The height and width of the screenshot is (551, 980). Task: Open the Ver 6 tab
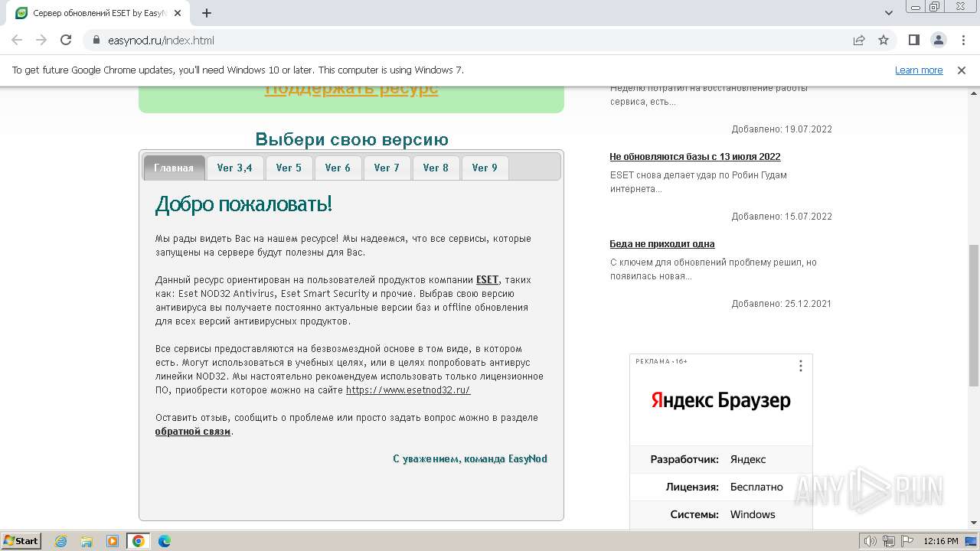coord(338,168)
